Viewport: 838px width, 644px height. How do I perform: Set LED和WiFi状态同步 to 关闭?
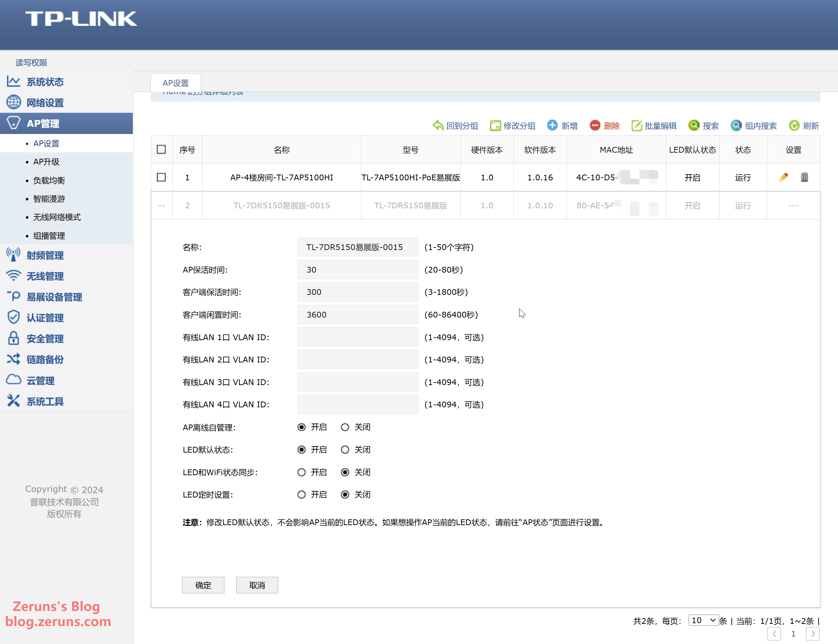coord(345,472)
